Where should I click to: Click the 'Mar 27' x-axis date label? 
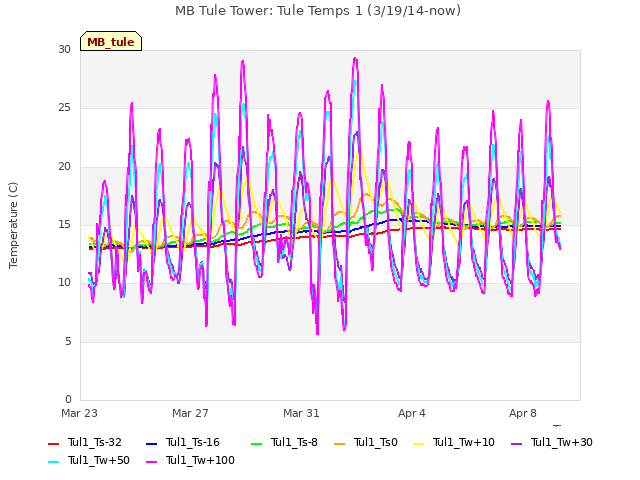tap(190, 413)
